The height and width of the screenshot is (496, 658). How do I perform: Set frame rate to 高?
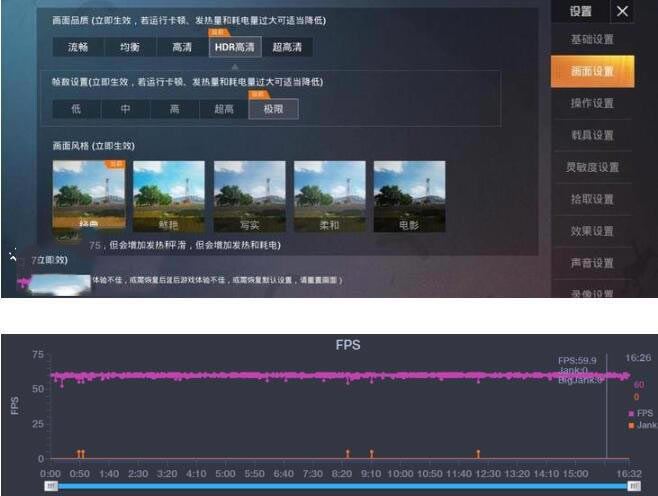[175, 109]
